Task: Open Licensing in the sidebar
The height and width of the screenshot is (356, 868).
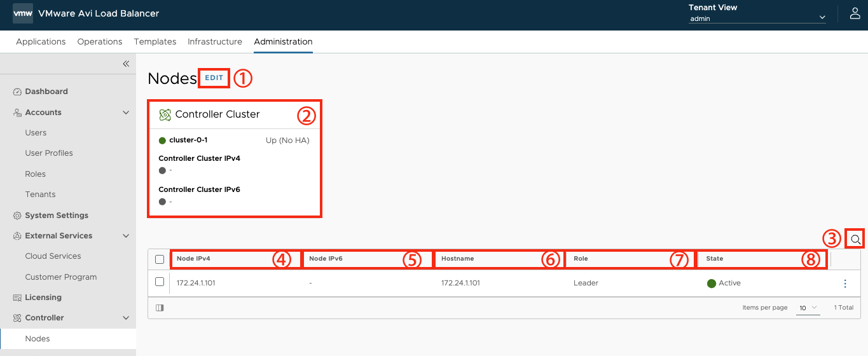Action: (43, 298)
